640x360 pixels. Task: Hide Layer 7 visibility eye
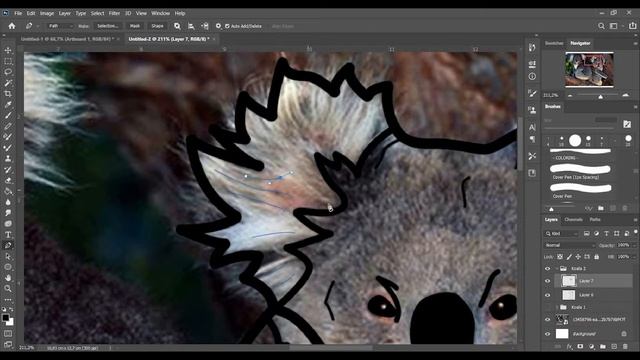click(x=548, y=281)
